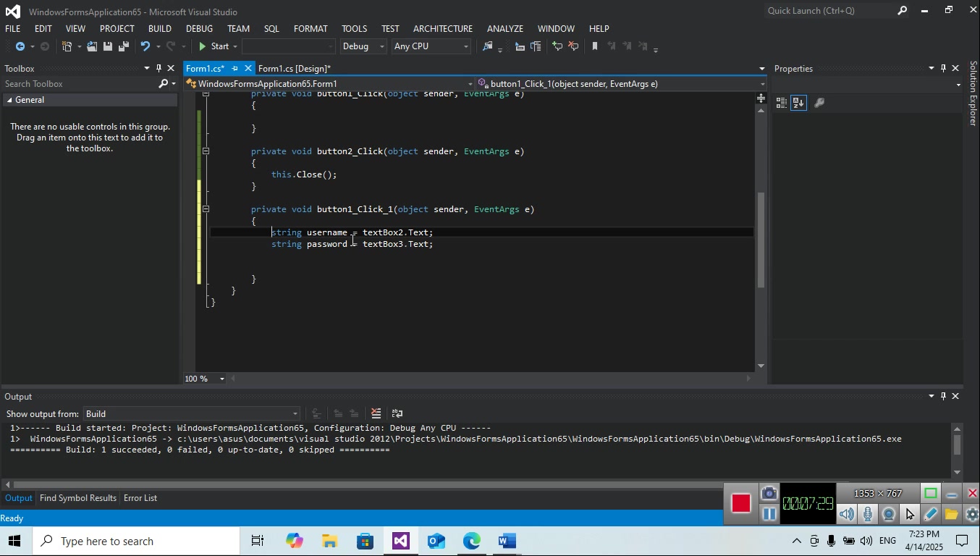This screenshot has width=980, height=556.
Task: Click the Navigate Backward arrow icon
Action: pyautogui.click(x=20, y=46)
